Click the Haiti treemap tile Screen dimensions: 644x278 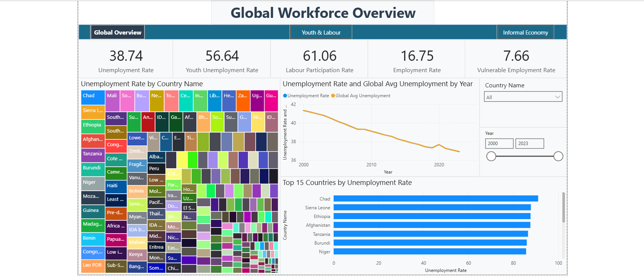tap(116, 187)
